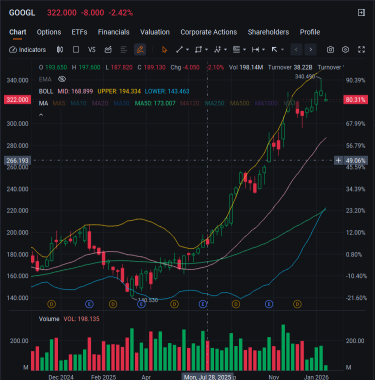Toggle the MA500 line label
Screen dimensions: 375x380
240,103
